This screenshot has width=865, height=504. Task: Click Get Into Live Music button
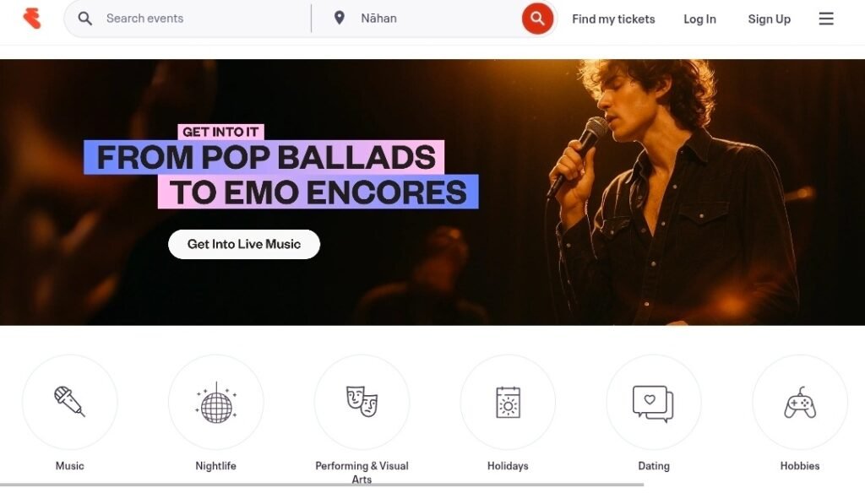[x=244, y=244]
